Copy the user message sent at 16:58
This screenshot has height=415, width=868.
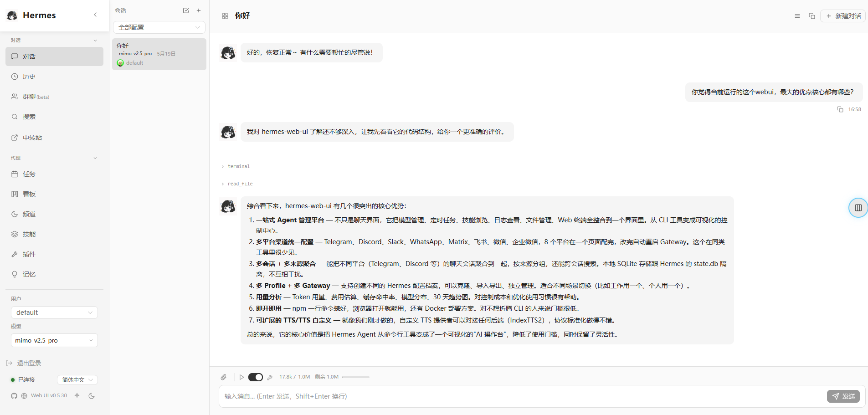coord(840,109)
